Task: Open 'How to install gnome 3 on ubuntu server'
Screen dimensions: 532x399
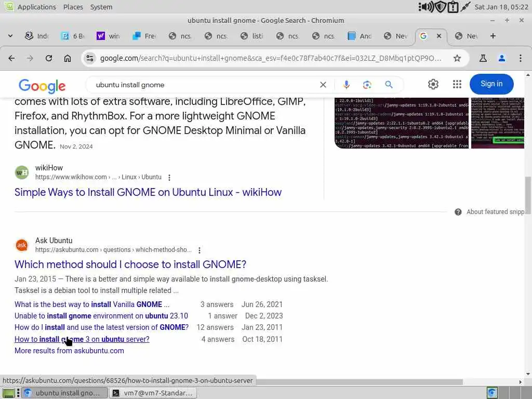Action: 82,340
